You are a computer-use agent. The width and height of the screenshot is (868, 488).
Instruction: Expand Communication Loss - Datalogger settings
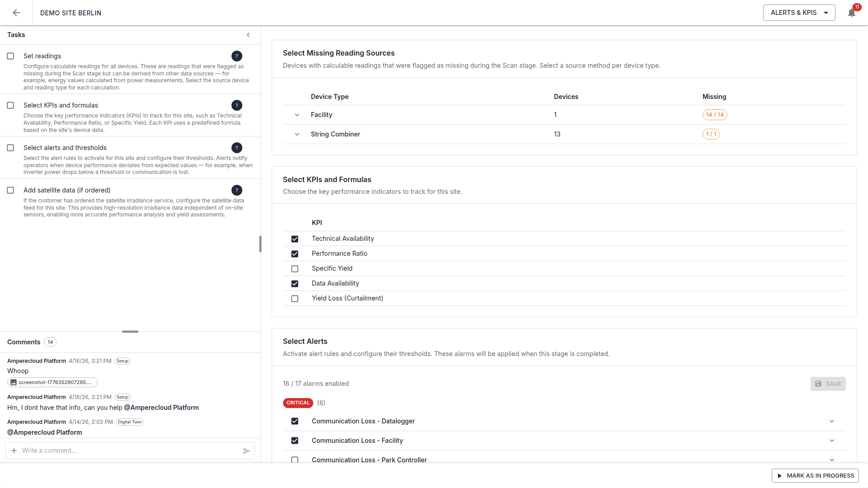click(x=832, y=421)
